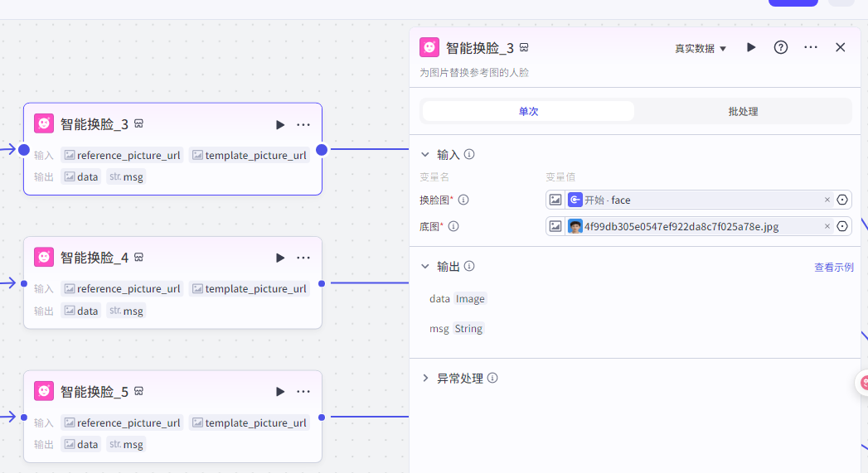Click the help question mark icon in panel header
Viewport: 868px width, 473px height.
tap(781, 47)
